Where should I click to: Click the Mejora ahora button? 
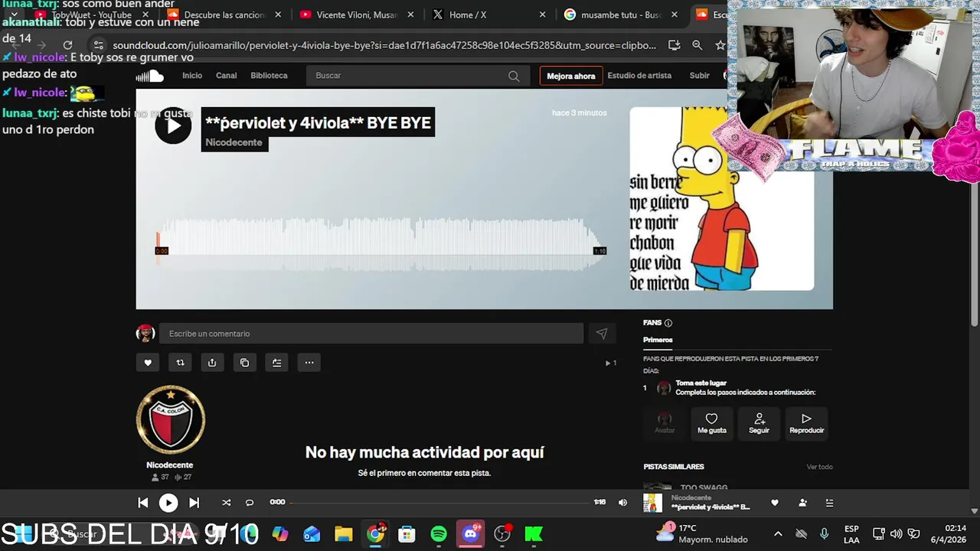tap(570, 76)
